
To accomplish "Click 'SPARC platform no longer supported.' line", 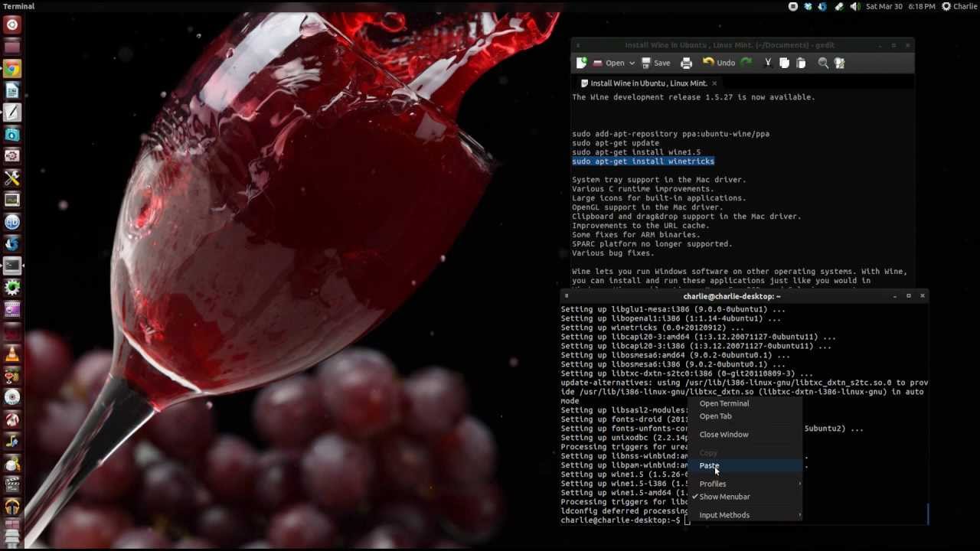I will [x=652, y=244].
